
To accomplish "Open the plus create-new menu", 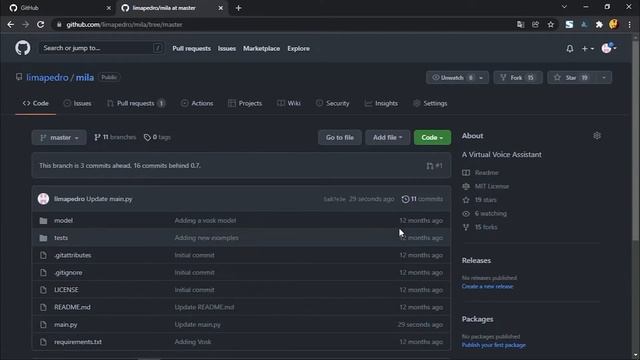I will coord(587,49).
